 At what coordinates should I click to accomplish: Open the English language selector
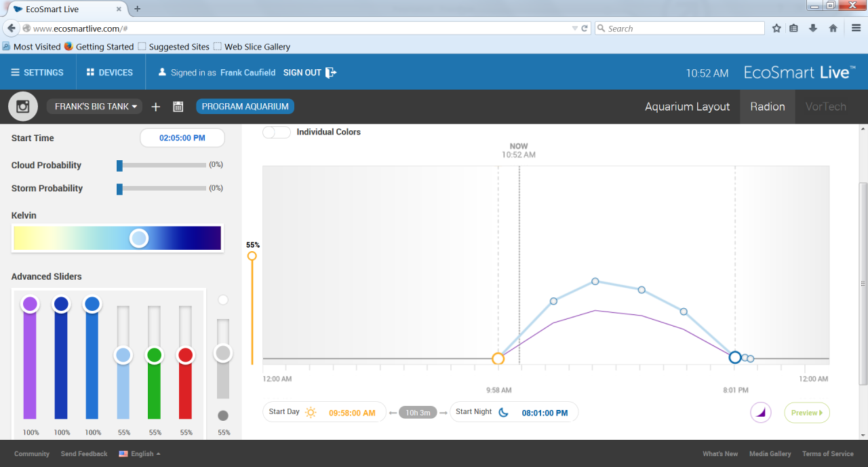140,453
